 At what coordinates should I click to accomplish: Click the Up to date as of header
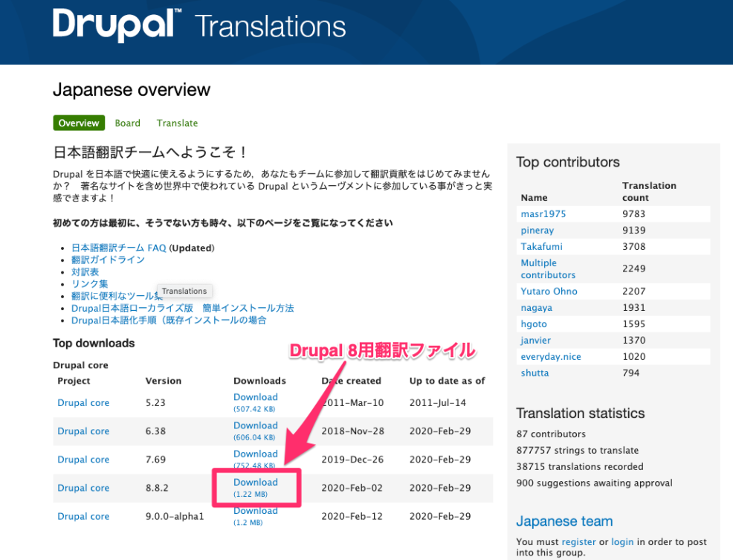click(448, 381)
